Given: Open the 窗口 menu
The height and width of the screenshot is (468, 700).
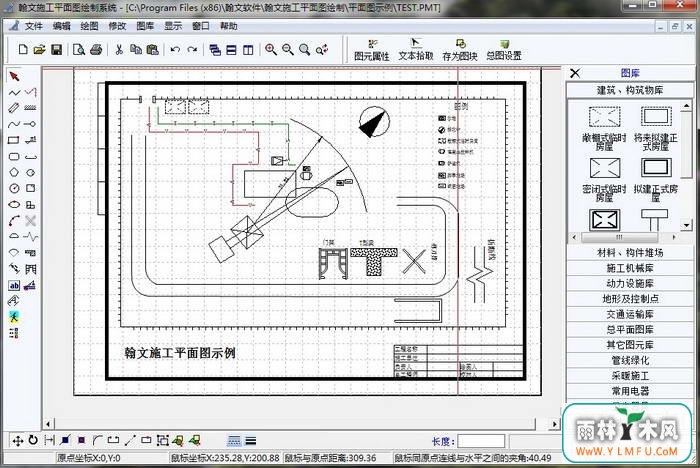Looking at the screenshot, I should tap(201, 26).
